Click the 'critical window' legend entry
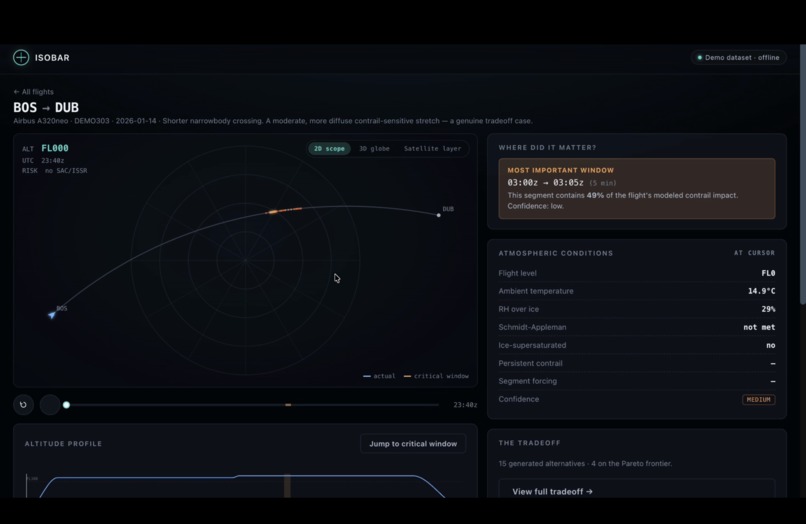 pyautogui.click(x=436, y=376)
